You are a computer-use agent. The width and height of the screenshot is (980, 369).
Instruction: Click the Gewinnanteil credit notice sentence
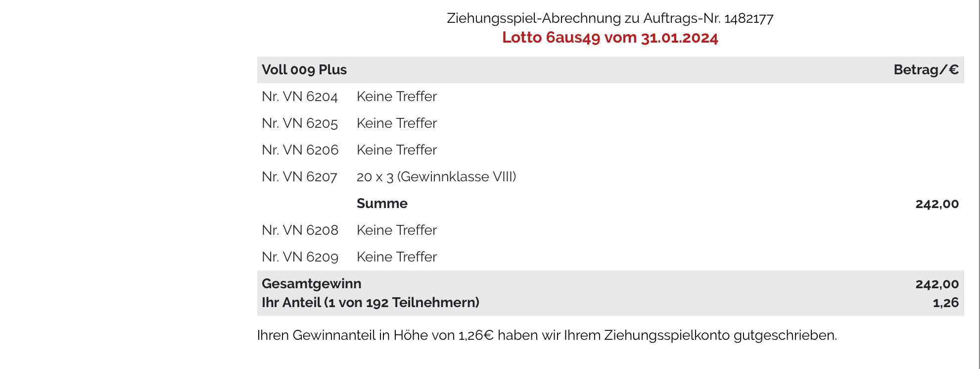(x=547, y=335)
